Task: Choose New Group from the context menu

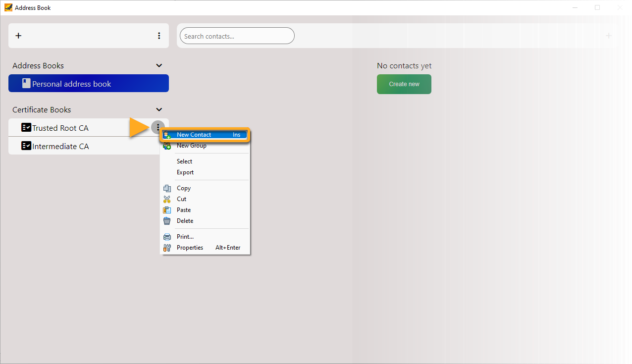Action: pos(191,146)
